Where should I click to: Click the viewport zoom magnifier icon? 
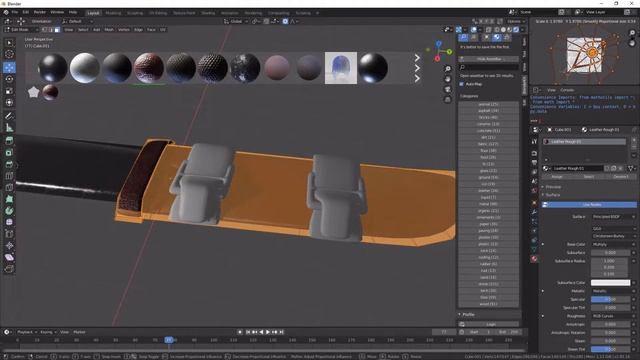(448, 69)
